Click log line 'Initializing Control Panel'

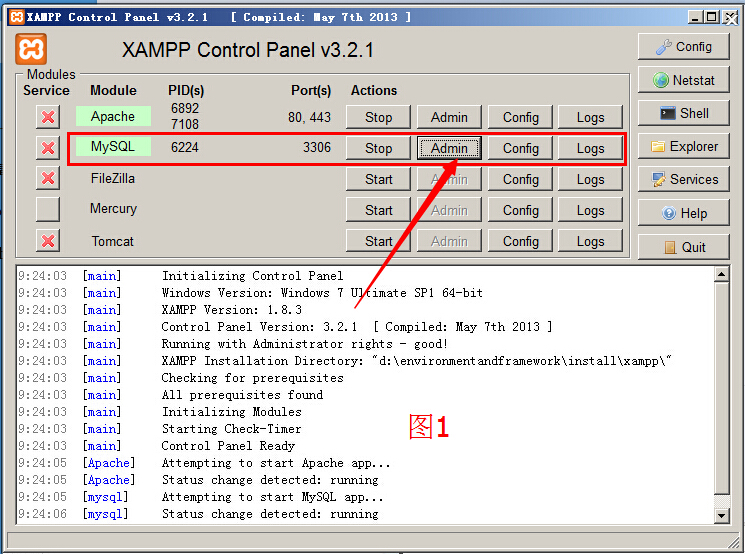[252, 276]
